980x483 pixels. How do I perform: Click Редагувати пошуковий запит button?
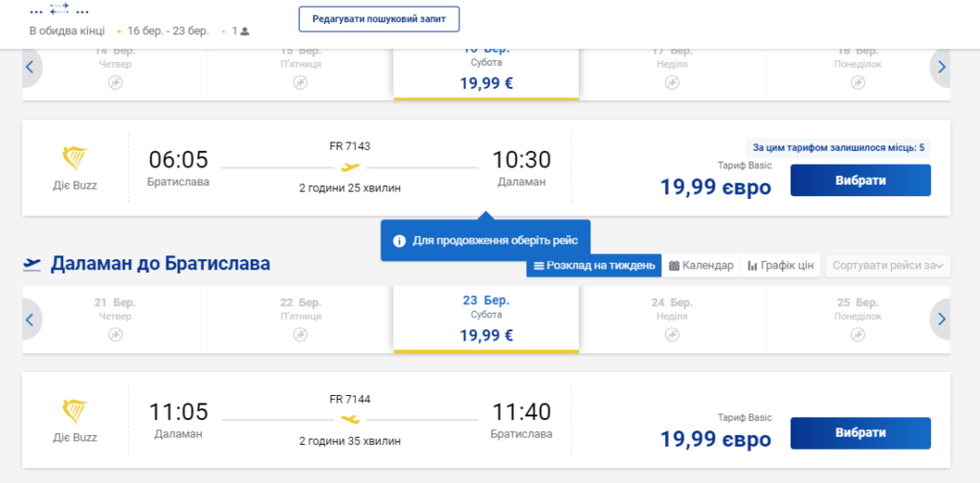(x=379, y=19)
